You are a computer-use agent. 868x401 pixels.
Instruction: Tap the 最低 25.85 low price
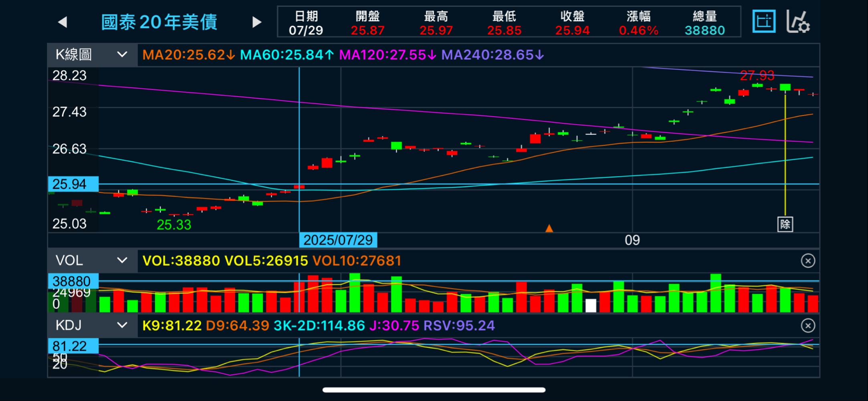tap(504, 23)
